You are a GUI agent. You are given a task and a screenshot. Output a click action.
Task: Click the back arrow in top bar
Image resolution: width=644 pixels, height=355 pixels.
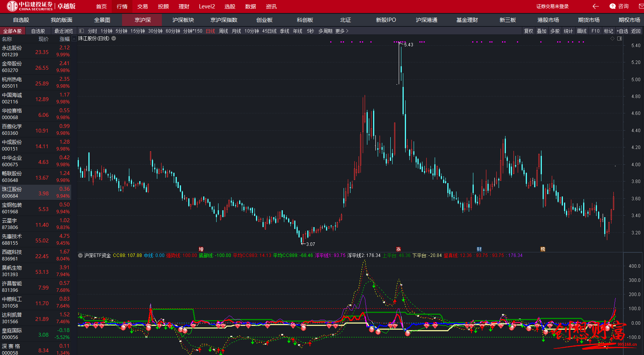click(x=595, y=6)
